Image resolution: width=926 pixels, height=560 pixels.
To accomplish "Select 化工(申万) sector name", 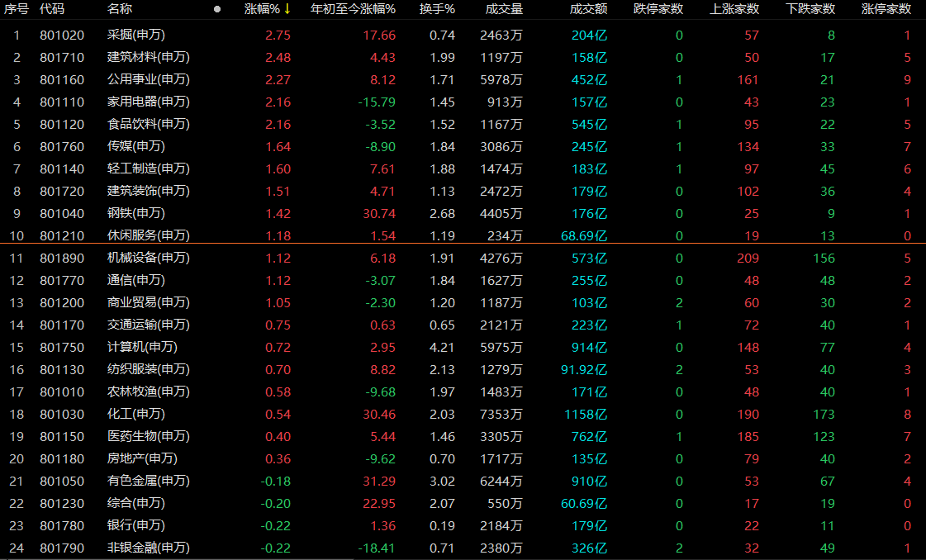I will point(136,414).
